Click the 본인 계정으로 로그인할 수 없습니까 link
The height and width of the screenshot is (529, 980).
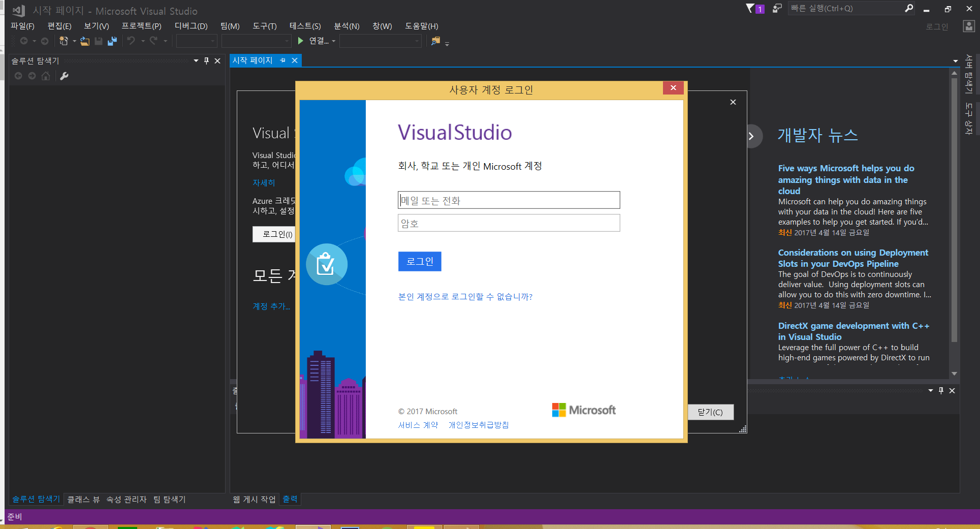(465, 297)
